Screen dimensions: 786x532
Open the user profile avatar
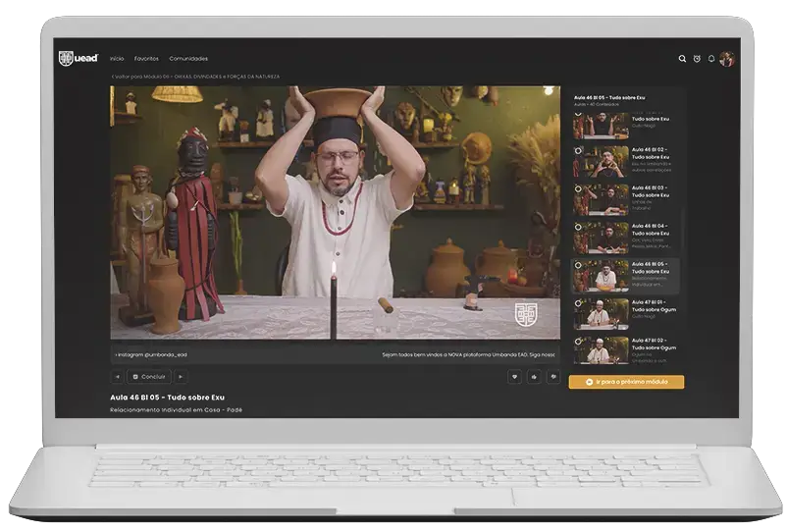click(x=727, y=59)
